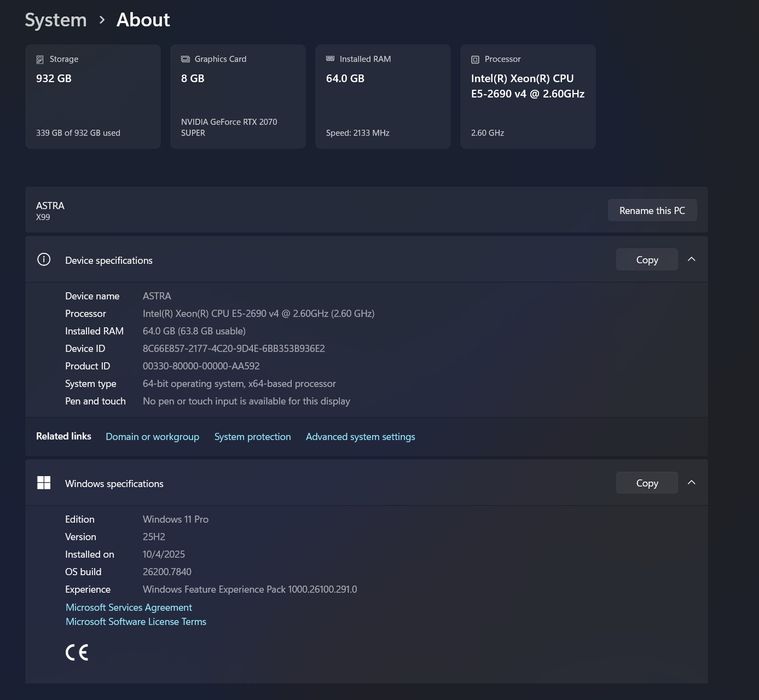Click the About page heading
The image size is (759, 700).
143,20
